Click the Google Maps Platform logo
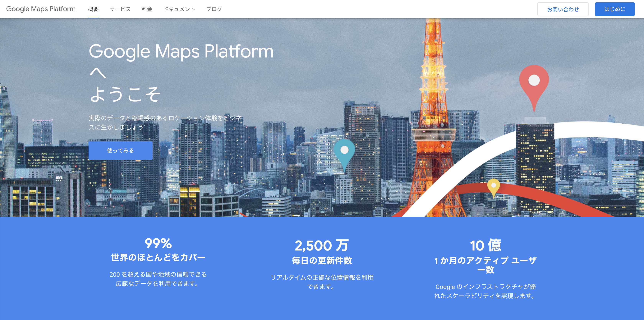Image resolution: width=644 pixels, height=320 pixels. (x=41, y=9)
